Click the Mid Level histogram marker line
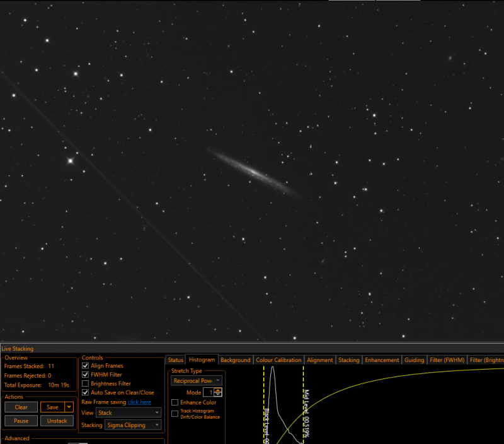Viewport: 504px width, 444px height. [304, 405]
